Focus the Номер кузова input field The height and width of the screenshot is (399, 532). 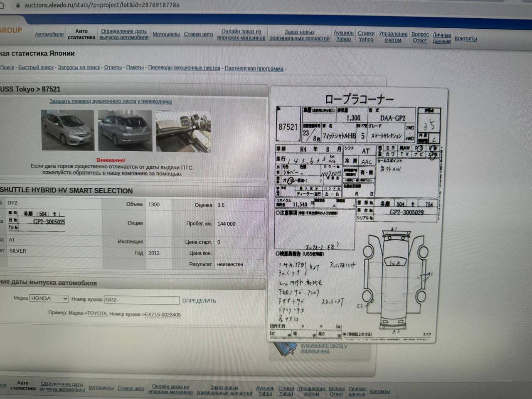pos(142,300)
